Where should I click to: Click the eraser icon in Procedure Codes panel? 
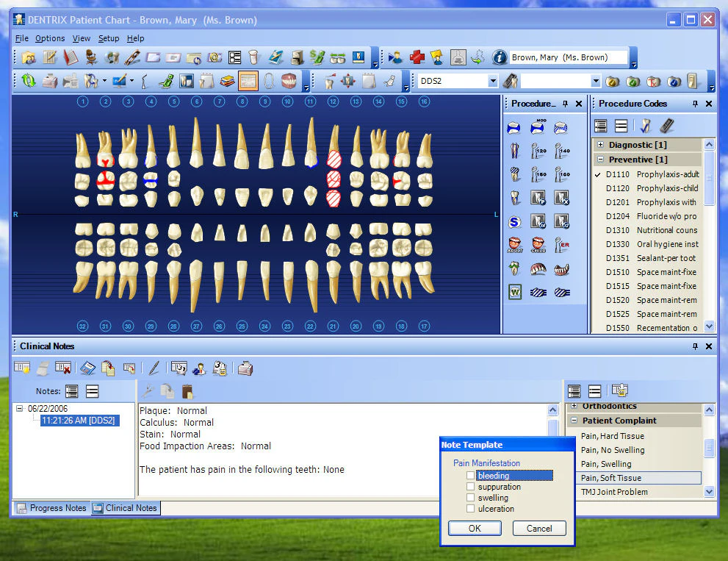(666, 126)
